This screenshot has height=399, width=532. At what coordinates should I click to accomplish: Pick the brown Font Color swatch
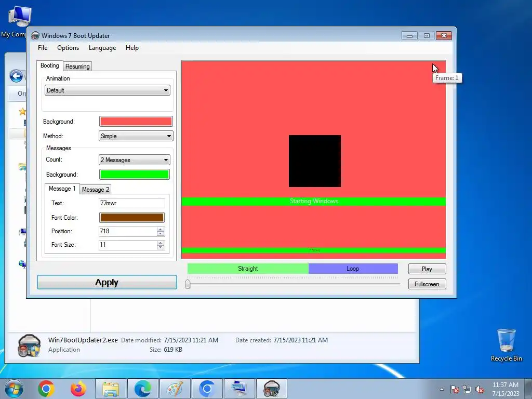131,218
